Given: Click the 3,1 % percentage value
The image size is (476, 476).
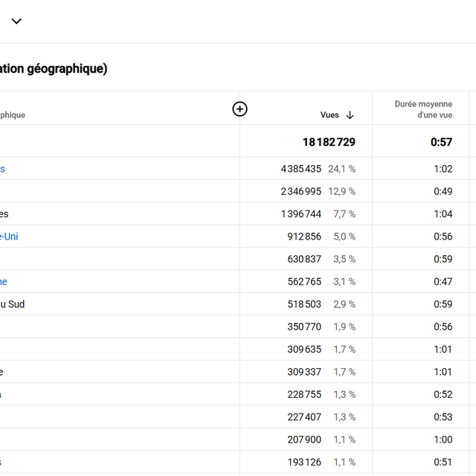Looking at the screenshot, I should (344, 282).
